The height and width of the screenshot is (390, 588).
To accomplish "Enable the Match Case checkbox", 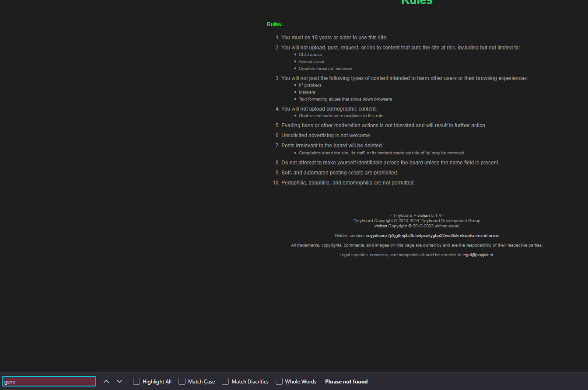I will coord(182,381).
